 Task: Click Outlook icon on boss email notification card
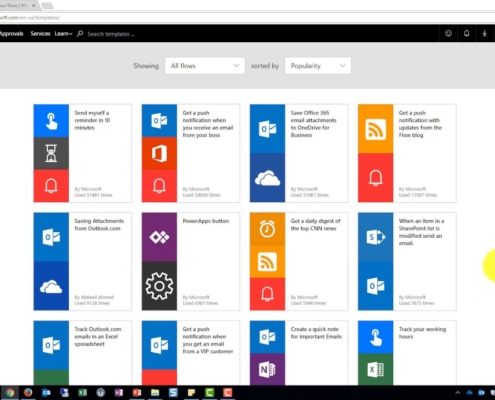pos(159,121)
